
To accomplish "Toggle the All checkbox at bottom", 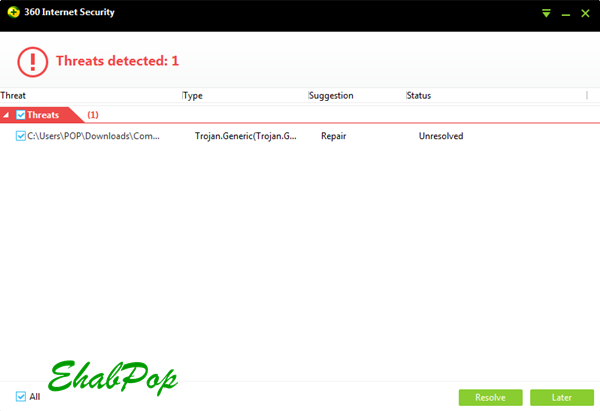I will tap(21, 396).
